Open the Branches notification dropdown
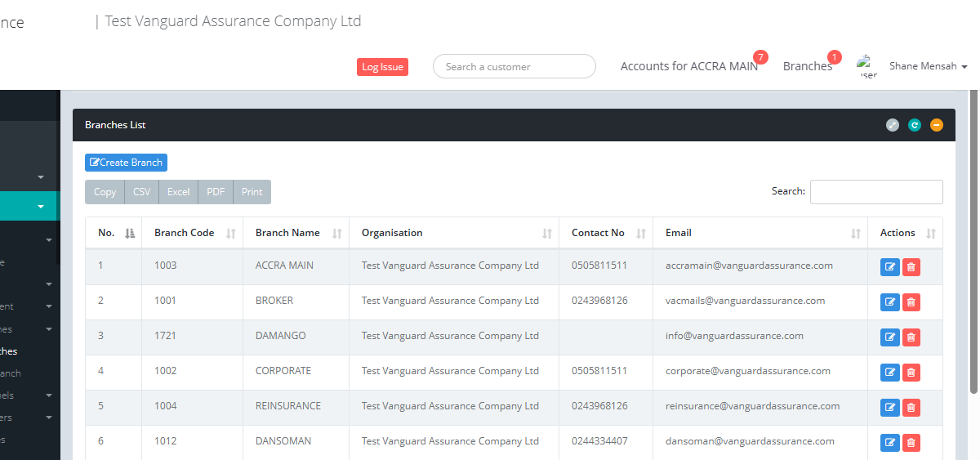 tap(807, 66)
